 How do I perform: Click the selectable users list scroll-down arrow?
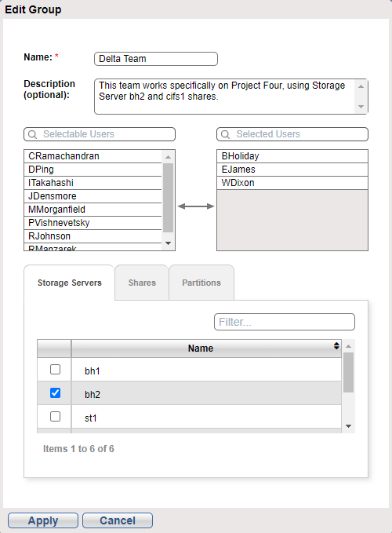[168, 243]
